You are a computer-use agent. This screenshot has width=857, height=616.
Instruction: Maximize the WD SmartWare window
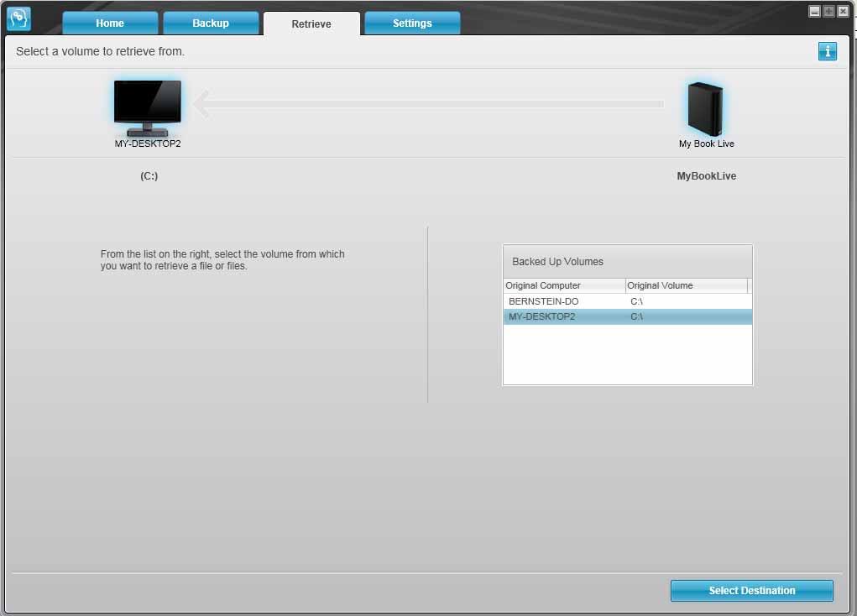coord(828,12)
